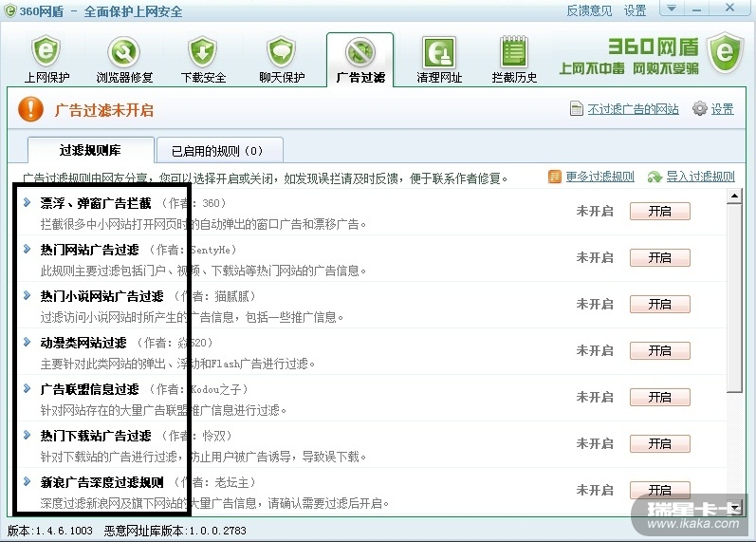Open the 更多过滤规则 link
This screenshot has height=542, width=756.
point(600,177)
